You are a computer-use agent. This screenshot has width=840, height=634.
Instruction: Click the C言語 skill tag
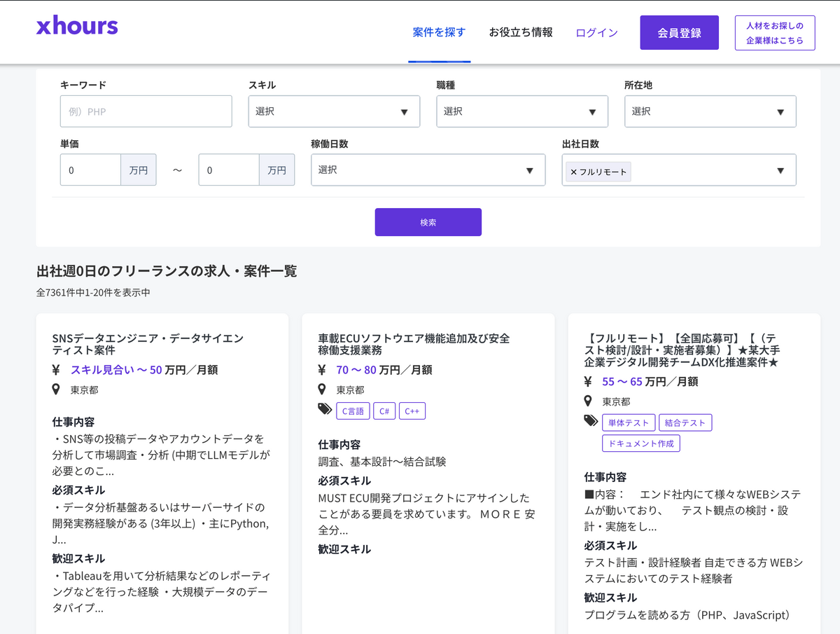coord(353,411)
